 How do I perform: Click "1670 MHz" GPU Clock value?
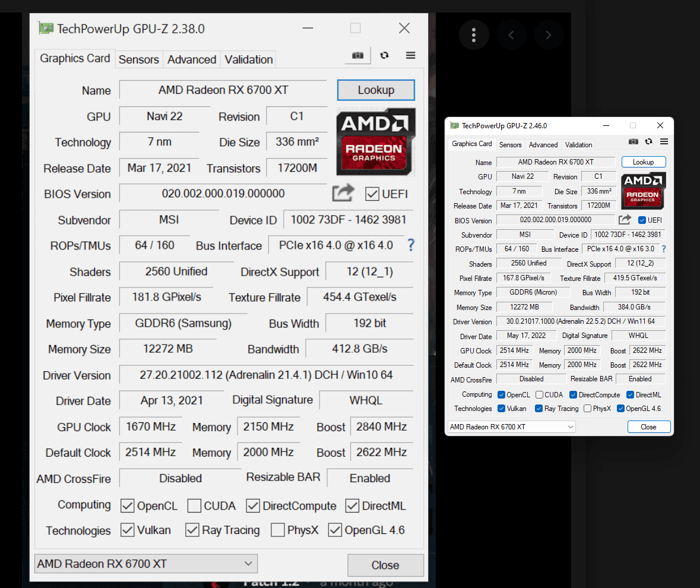click(x=151, y=427)
